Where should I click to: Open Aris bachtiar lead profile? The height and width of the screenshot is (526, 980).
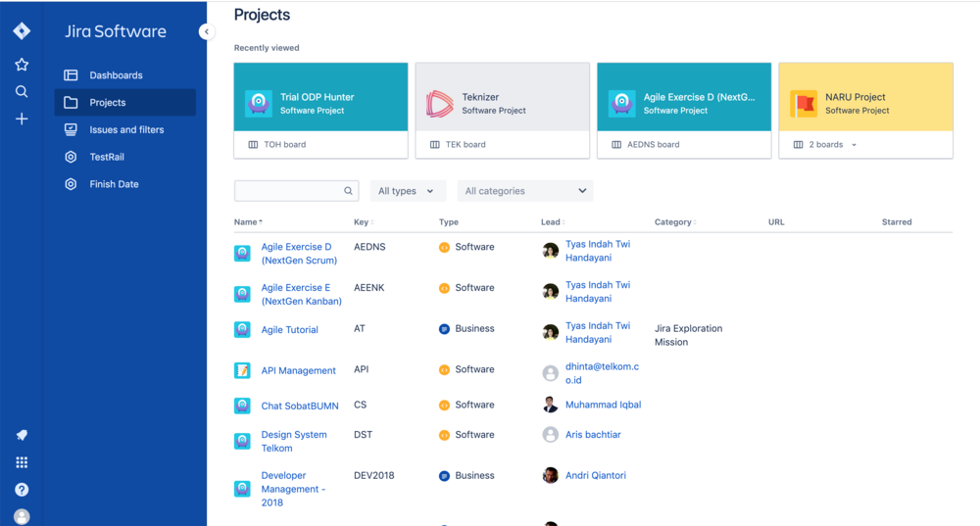593,435
